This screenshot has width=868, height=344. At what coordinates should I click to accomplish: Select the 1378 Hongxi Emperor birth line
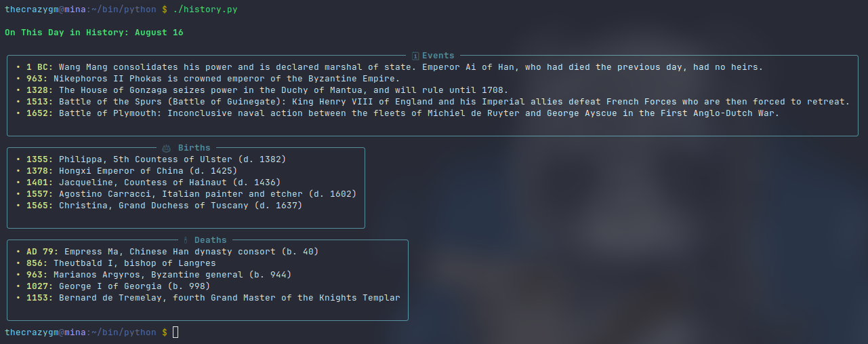[x=127, y=171]
